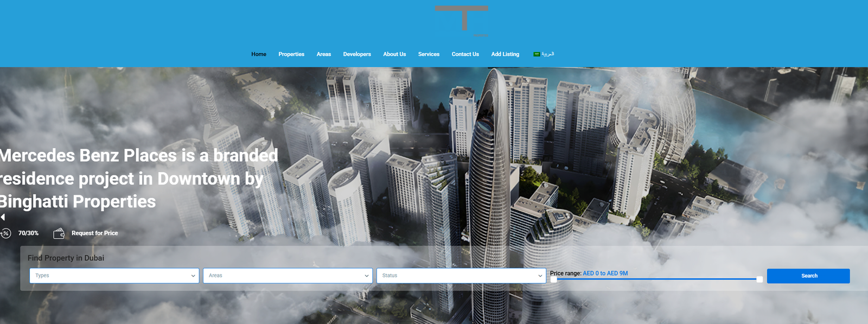Click the payment plan percent icon
This screenshot has height=324, width=868.
[5, 233]
